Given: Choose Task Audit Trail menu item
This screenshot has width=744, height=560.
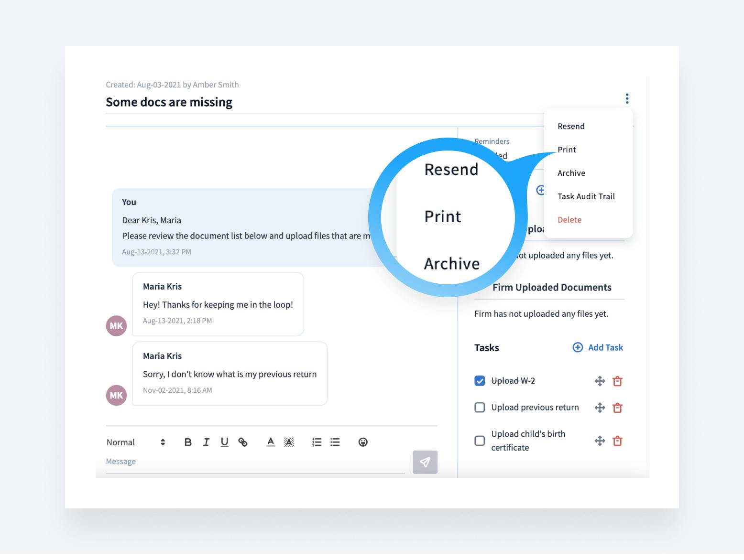Looking at the screenshot, I should [x=586, y=196].
